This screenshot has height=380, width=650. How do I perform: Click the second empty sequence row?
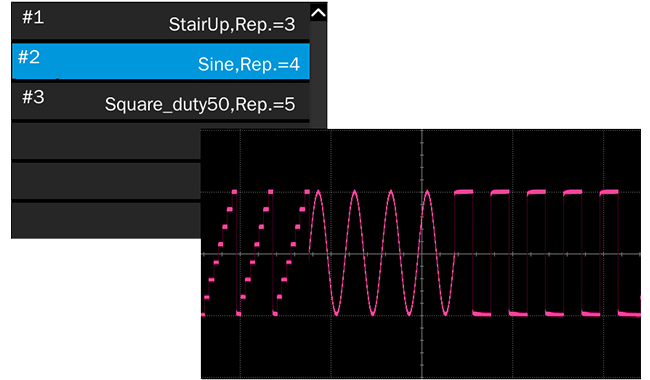coord(106,181)
